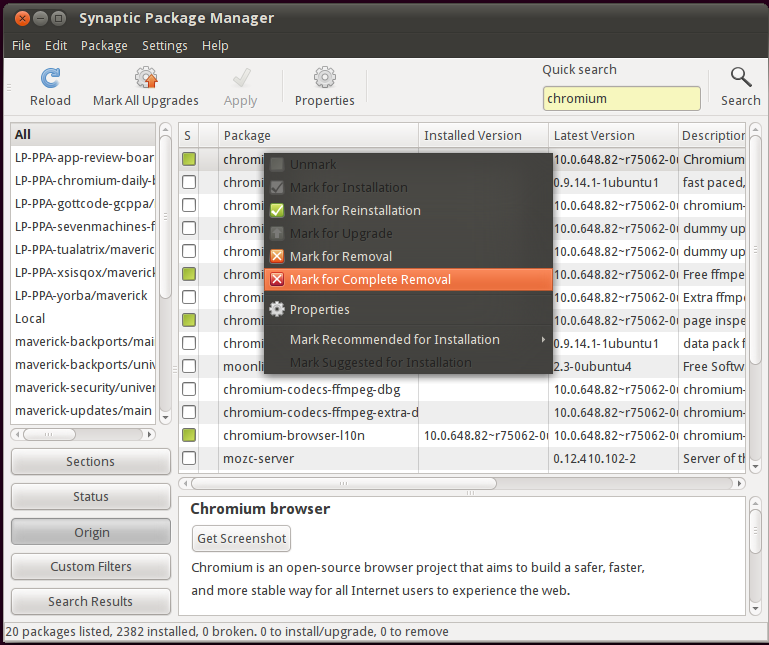Toggle status box of Free ffmpeg row
This screenshot has width=769, height=645.
pos(189,274)
